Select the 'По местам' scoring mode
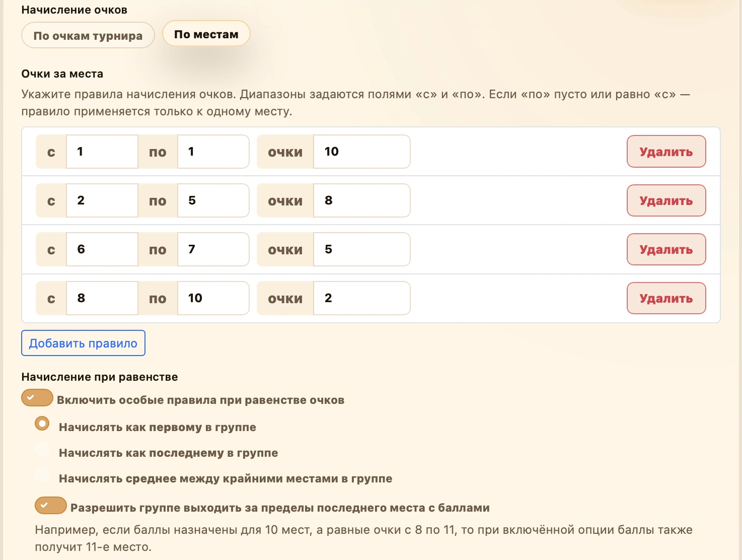The width and height of the screenshot is (742, 560). [206, 34]
